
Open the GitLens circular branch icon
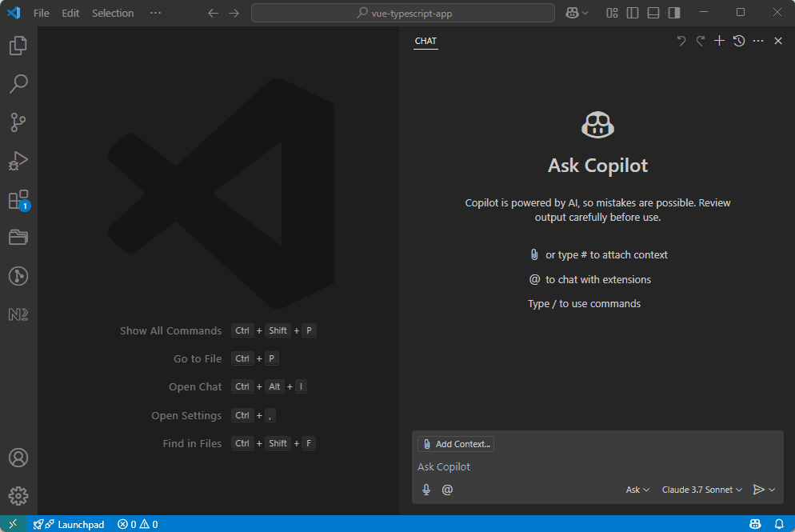pyautogui.click(x=18, y=276)
